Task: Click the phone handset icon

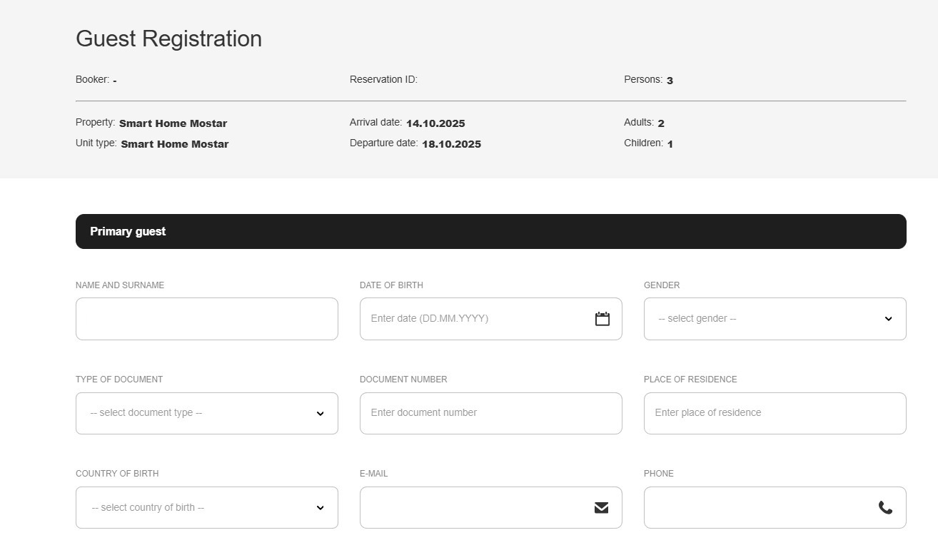Action: coord(885,507)
